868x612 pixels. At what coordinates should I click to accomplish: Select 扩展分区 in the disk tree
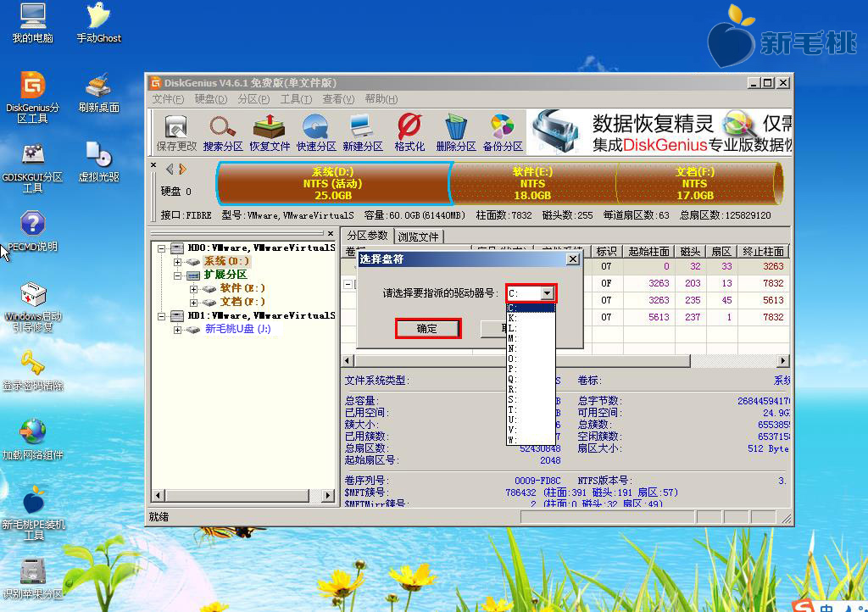(225, 275)
